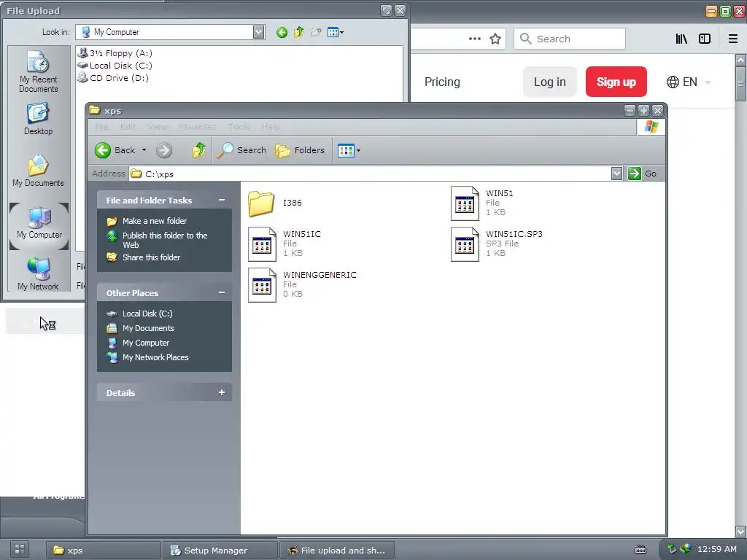This screenshot has width=747, height=560.
Task: Click the Forward arrow in xps toolbar
Action: click(164, 150)
